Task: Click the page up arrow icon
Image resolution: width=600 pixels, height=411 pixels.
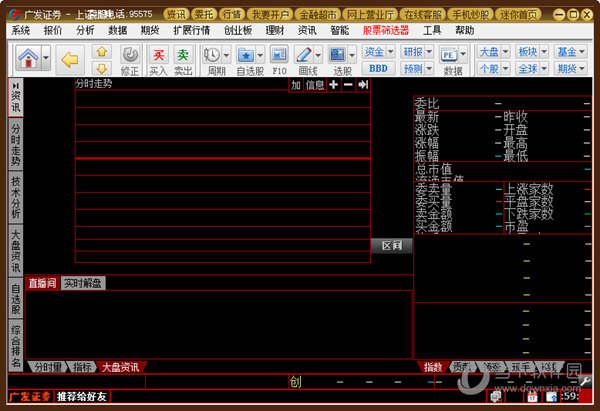Action: coord(102,51)
